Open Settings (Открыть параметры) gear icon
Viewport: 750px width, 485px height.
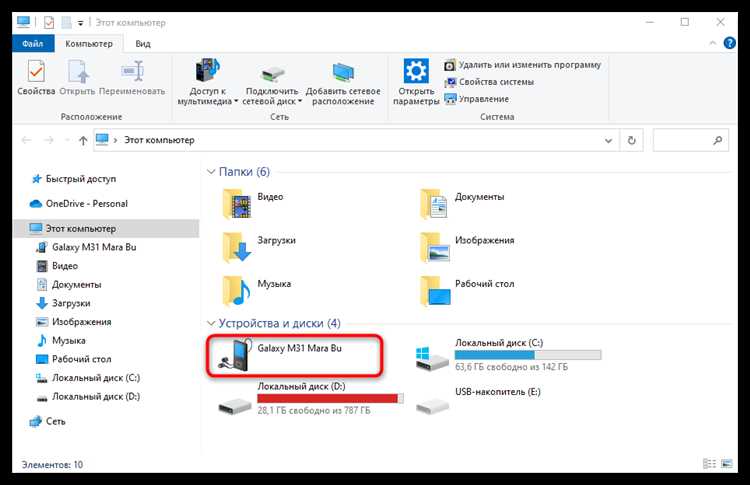415,72
